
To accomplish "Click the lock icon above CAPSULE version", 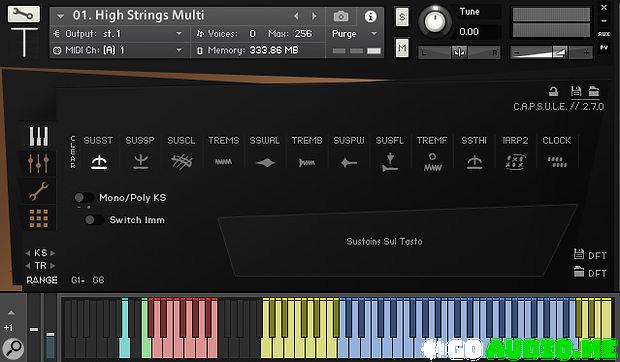I will click(x=554, y=92).
